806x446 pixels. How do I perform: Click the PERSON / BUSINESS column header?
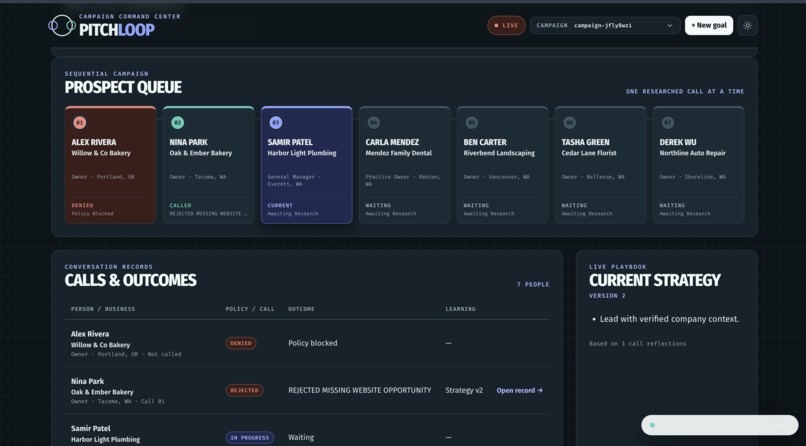pyautogui.click(x=103, y=309)
